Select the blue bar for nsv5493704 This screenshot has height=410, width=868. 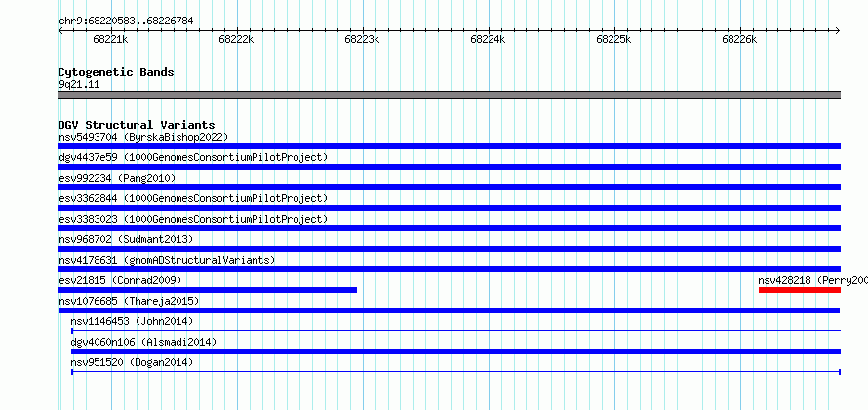[x=449, y=146]
